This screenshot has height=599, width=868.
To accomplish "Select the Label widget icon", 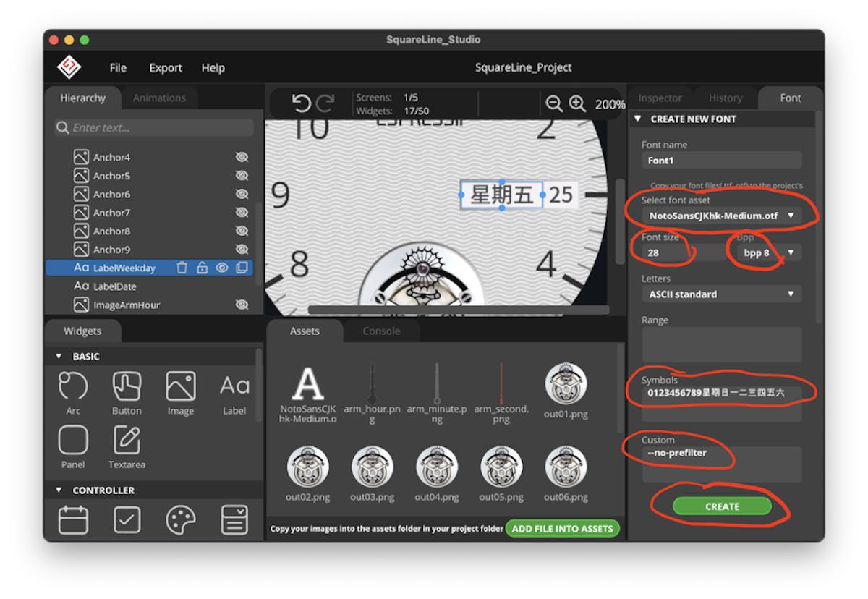I will [234, 386].
